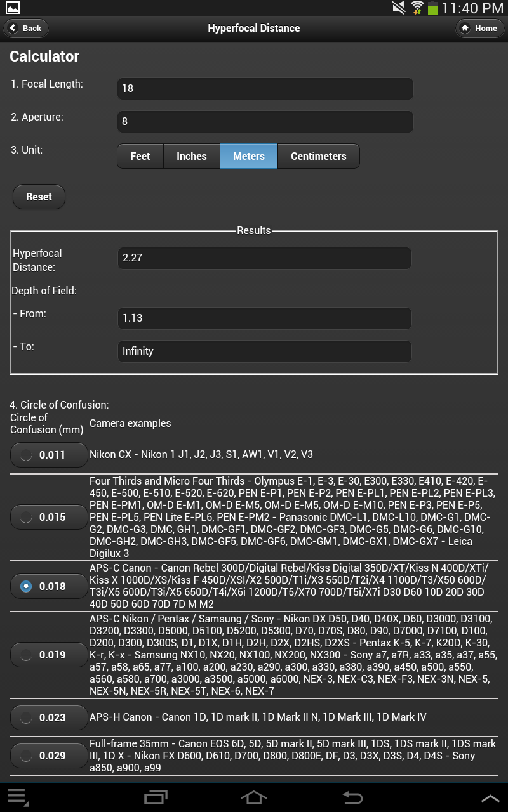This screenshot has width=508, height=812.
Task: Tap the home icon in the navigation bar
Action: (254, 797)
